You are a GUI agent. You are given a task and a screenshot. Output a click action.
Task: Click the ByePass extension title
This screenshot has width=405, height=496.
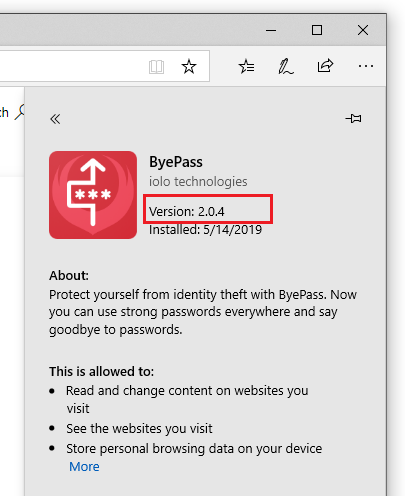click(176, 162)
